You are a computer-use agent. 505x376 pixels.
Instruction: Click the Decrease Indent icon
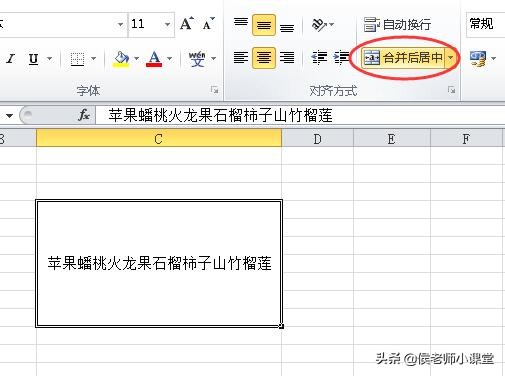[319, 58]
